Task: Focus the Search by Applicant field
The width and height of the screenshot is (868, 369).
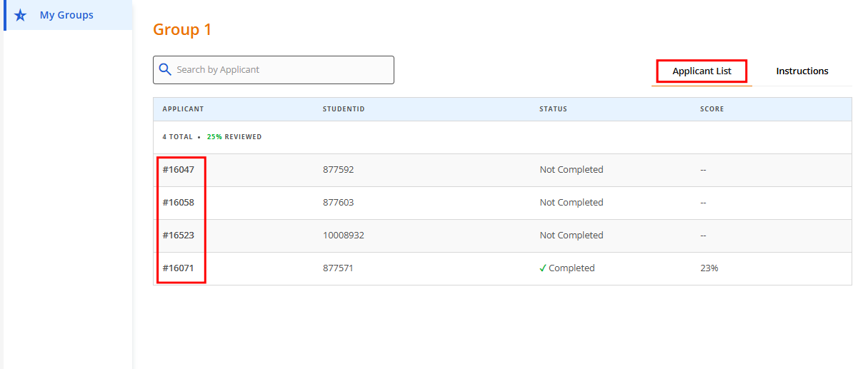Action: pyautogui.click(x=282, y=70)
